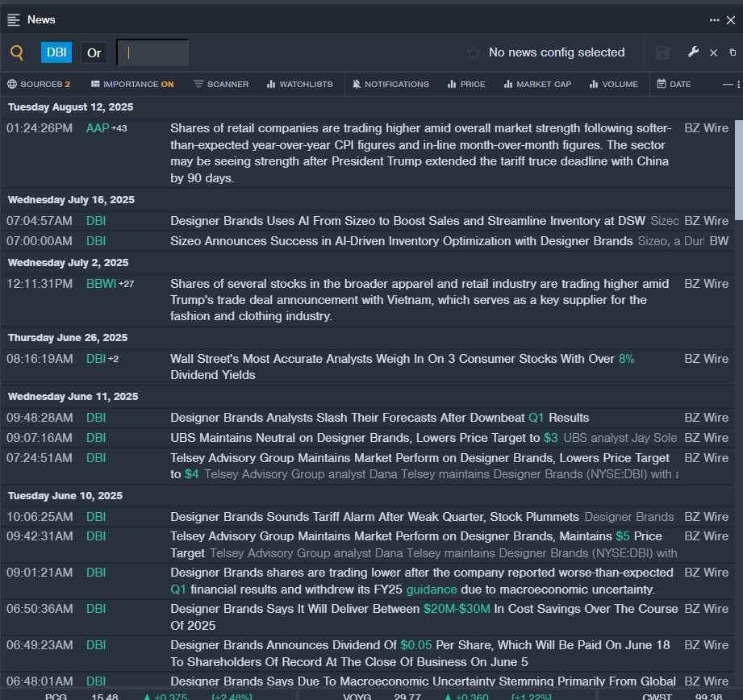
Task: Click the PCG ticker in bottom strip
Action: [56, 697]
